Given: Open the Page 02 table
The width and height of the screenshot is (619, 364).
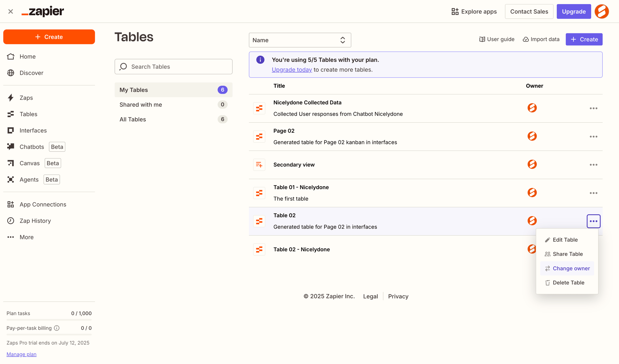Looking at the screenshot, I should (284, 131).
